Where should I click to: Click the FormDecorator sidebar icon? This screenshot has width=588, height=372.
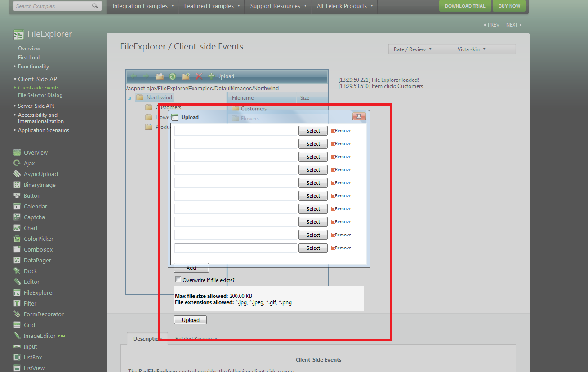[x=17, y=314]
